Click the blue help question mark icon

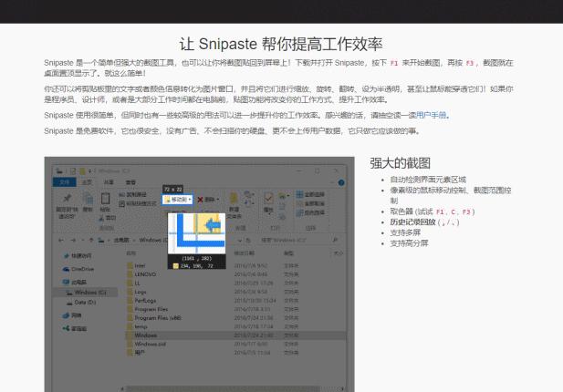341,182
